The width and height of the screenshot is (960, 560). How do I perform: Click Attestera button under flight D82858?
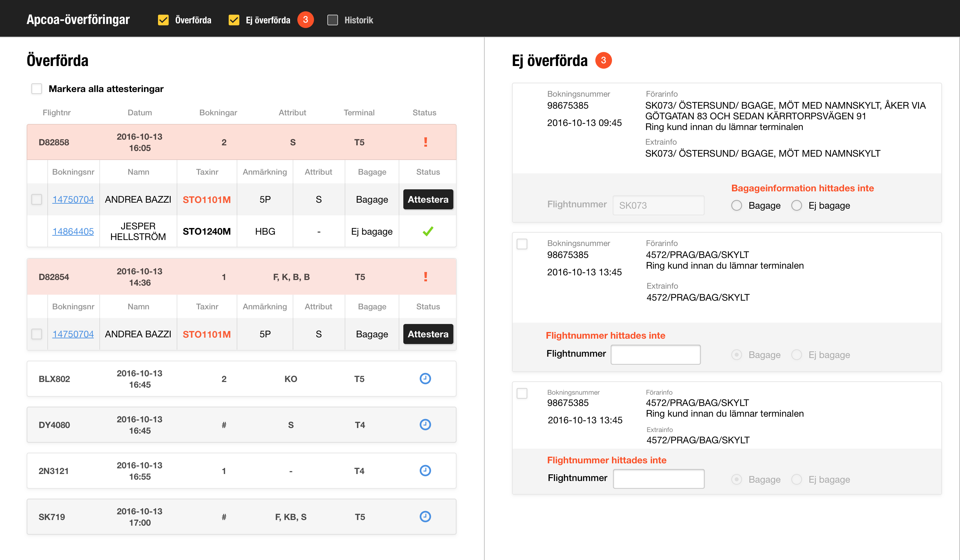point(428,199)
